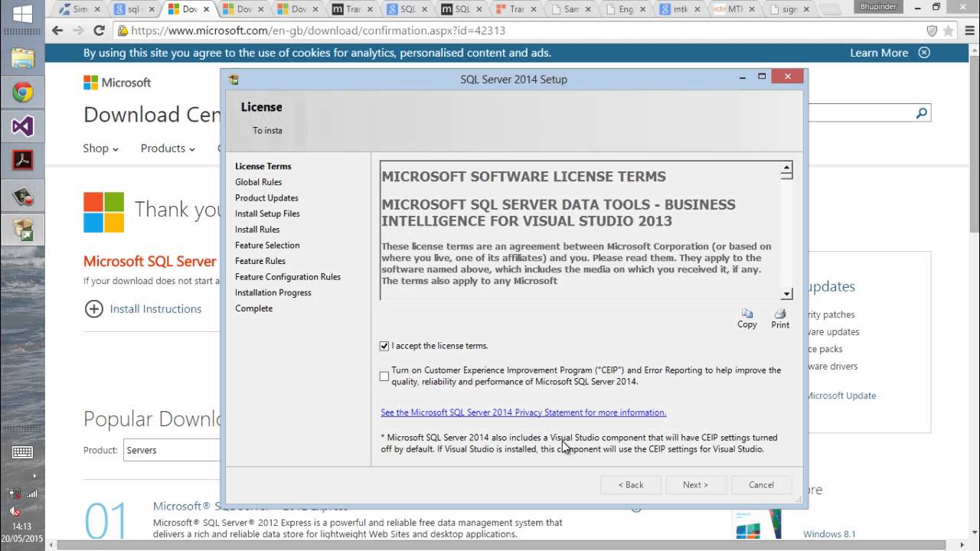
Task: Enable the CEIP and Error Reporting checkbox
Action: (x=384, y=376)
